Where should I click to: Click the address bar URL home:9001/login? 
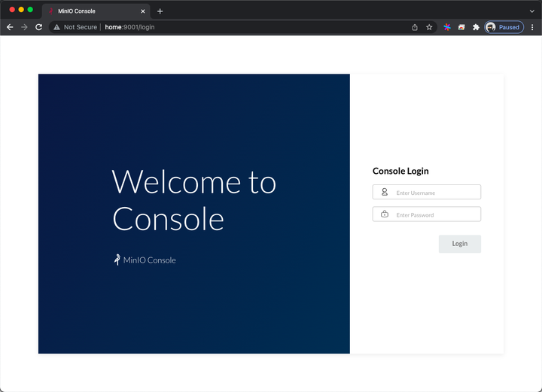(x=129, y=27)
